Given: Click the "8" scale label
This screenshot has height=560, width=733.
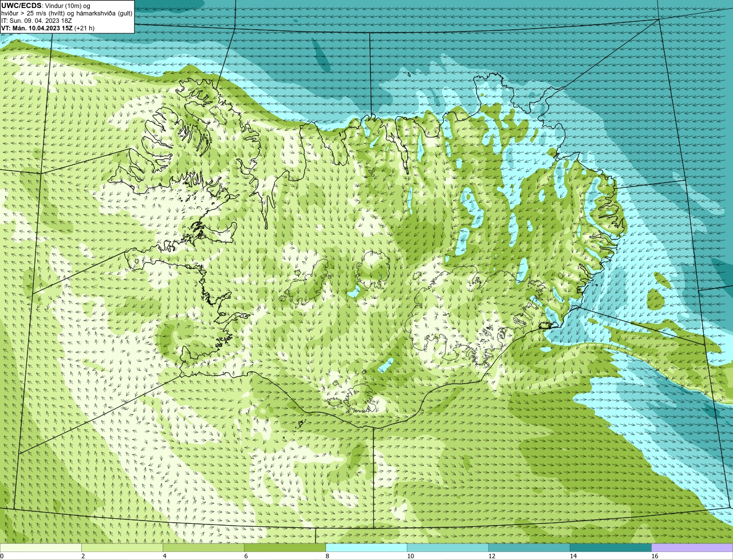Looking at the screenshot, I should [328, 556].
